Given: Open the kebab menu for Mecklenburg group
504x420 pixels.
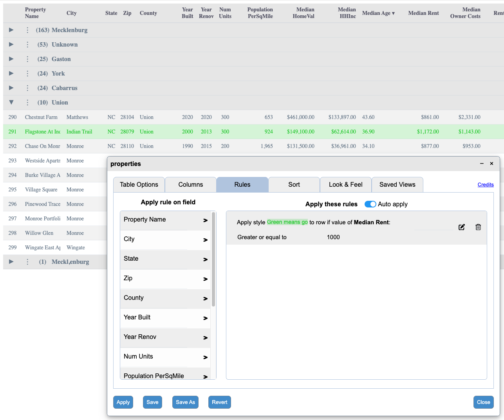Looking at the screenshot, I should (x=27, y=30).
